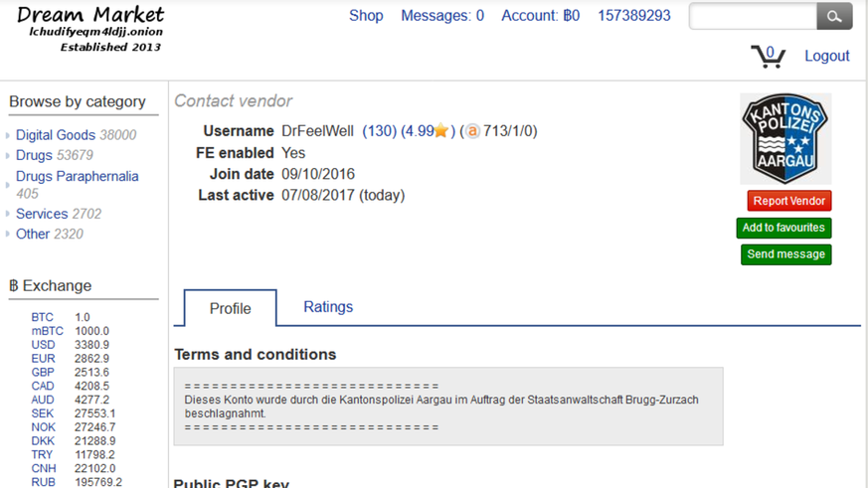Select RUB exchange currency

43,482
